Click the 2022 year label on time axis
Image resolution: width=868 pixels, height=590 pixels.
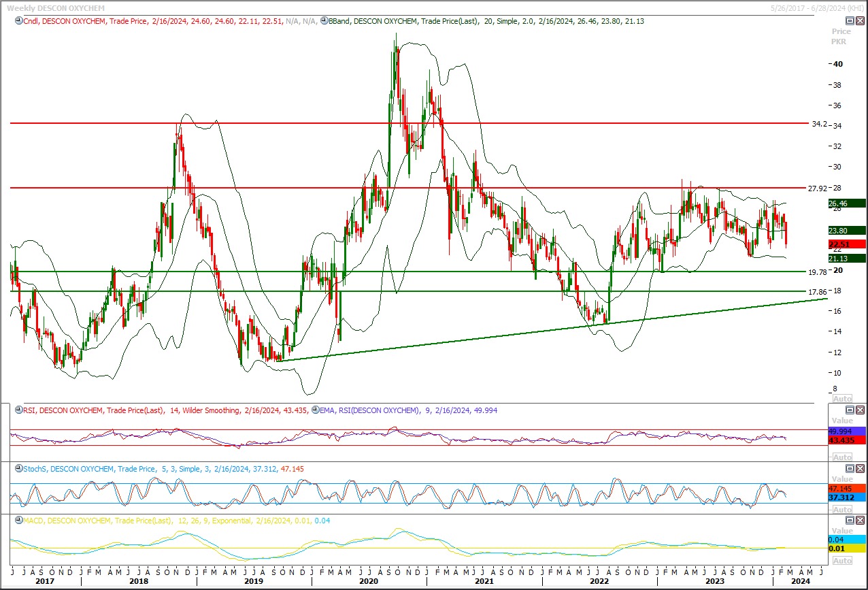click(599, 581)
